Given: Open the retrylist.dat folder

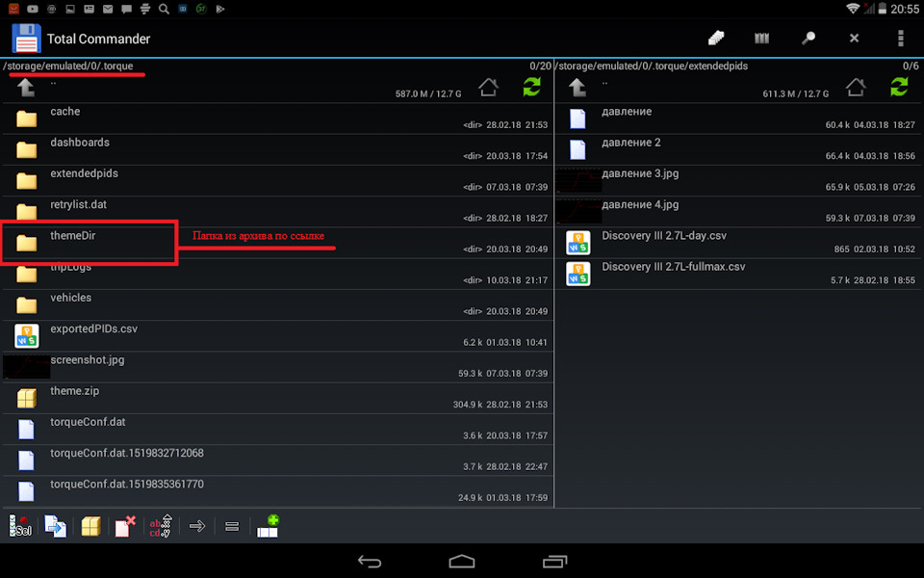Looking at the screenshot, I should tap(278, 212).
